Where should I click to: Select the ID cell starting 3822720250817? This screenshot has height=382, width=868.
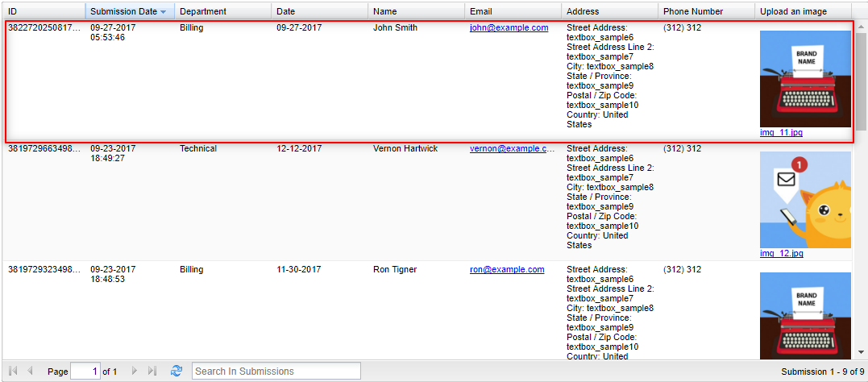click(44, 27)
